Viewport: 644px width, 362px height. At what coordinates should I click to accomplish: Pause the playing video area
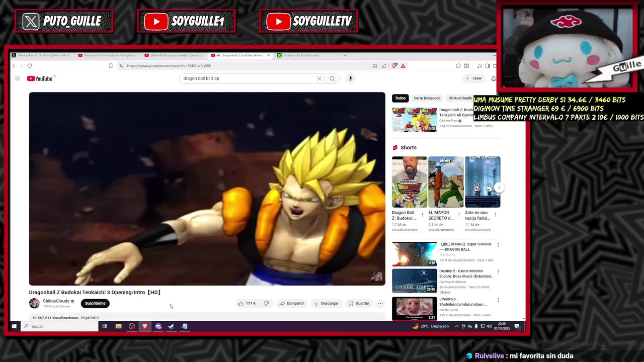point(207,189)
